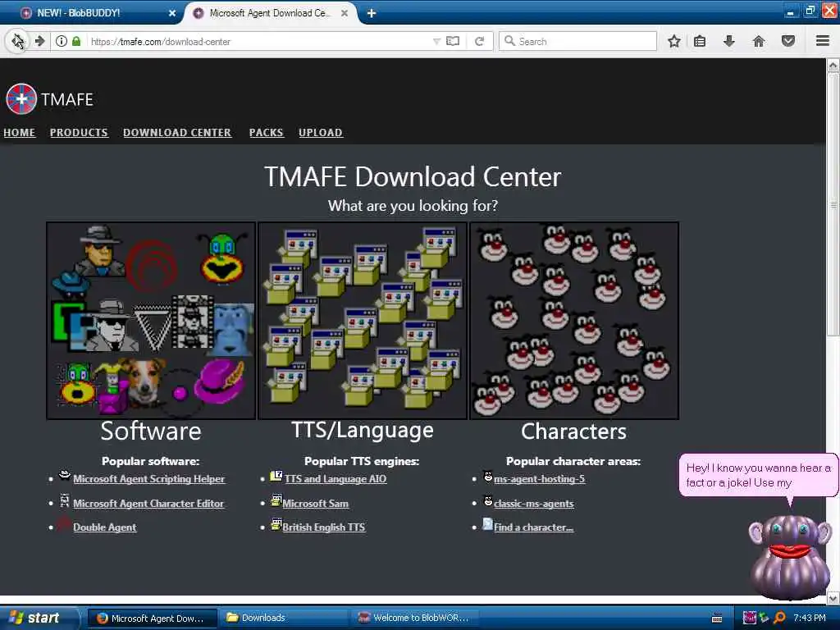Toggle reader view icon in address bar
Screen dimensions: 840x630
point(453,41)
